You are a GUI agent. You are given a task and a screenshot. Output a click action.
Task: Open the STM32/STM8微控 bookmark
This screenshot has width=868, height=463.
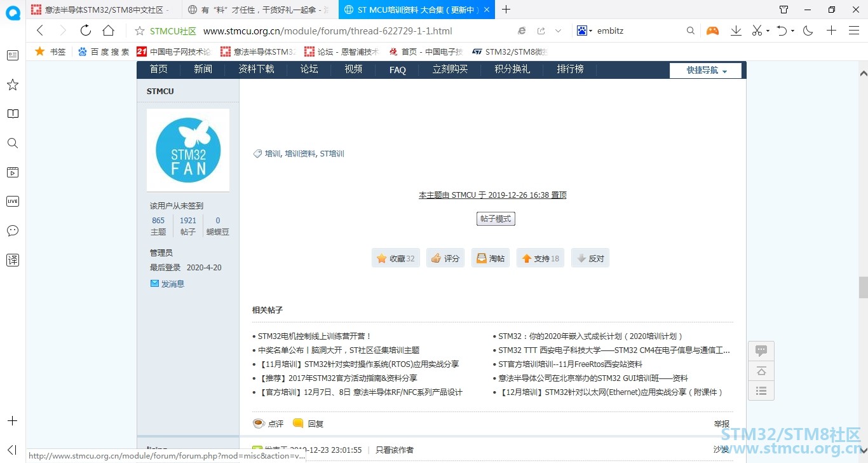[510, 52]
